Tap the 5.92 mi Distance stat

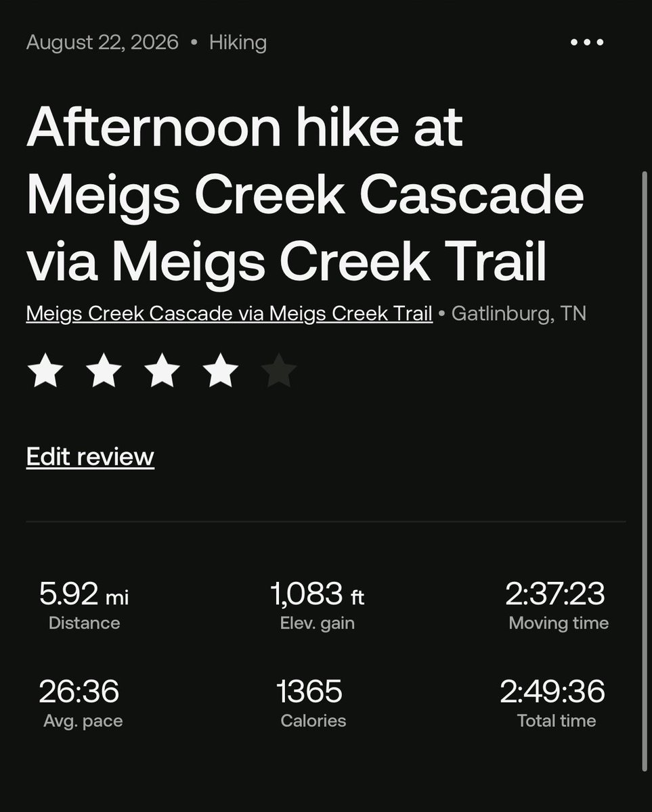[84, 606]
